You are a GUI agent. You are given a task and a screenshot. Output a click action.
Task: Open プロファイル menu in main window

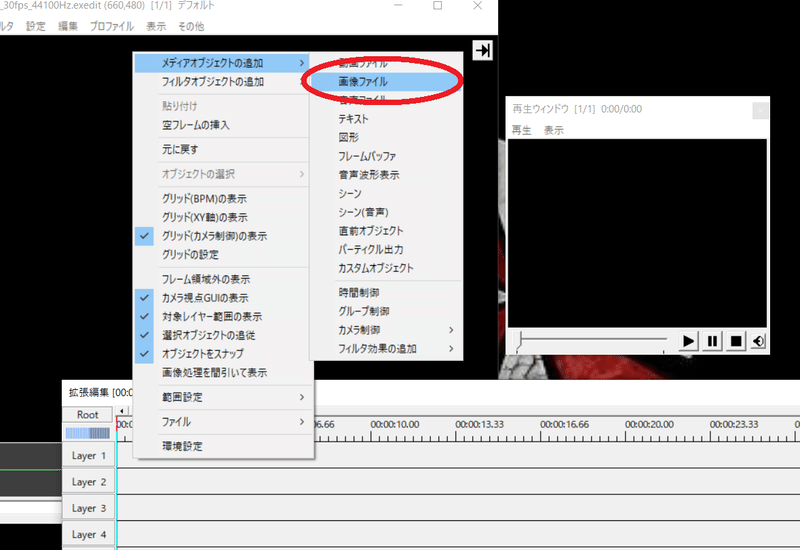click(112, 26)
